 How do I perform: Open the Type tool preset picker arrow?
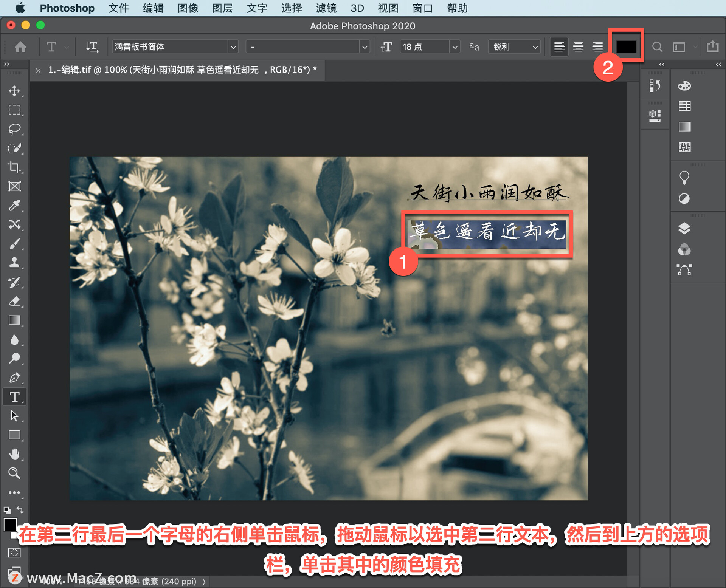pyautogui.click(x=67, y=47)
